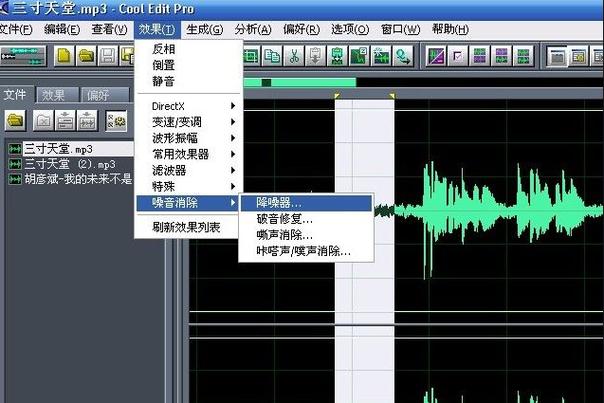The width and height of the screenshot is (604, 403).
Task: Open the 生成(G) menu
Action: [204, 29]
